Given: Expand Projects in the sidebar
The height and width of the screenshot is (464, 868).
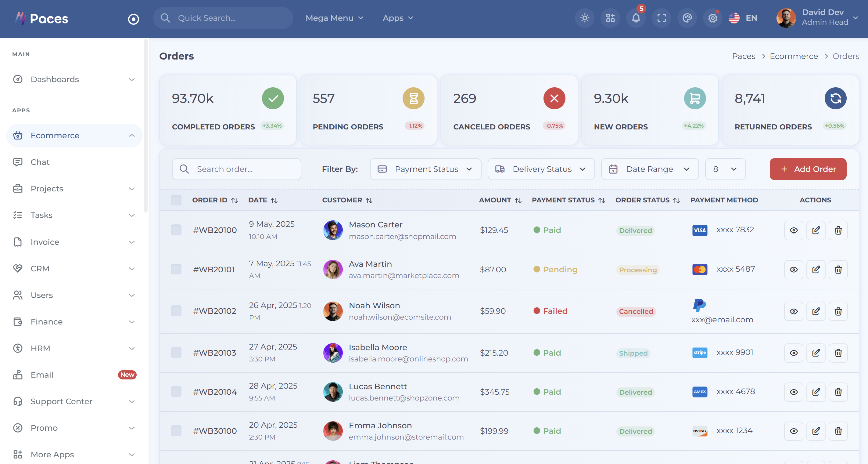Looking at the screenshot, I should [74, 189].
